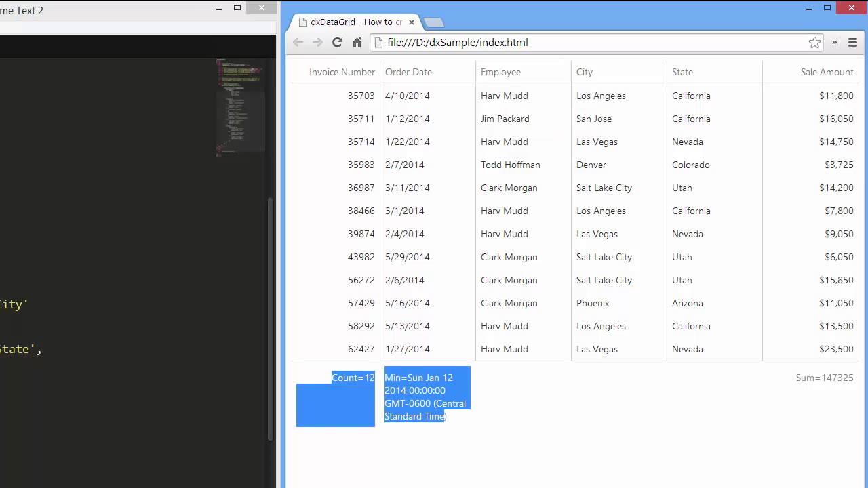
Task: Select the $11,050 sale amount cell
Action: pyautogui.click(x=836, y=303)
